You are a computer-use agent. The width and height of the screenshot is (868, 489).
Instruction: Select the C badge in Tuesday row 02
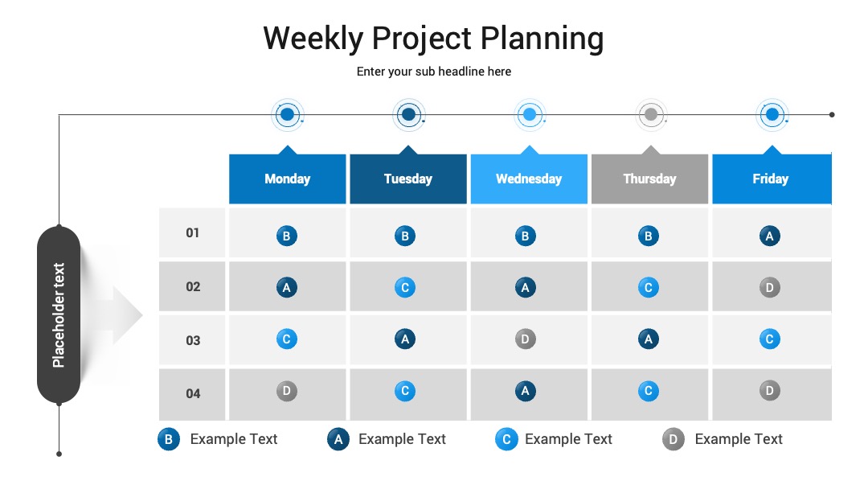pos(404,287)
